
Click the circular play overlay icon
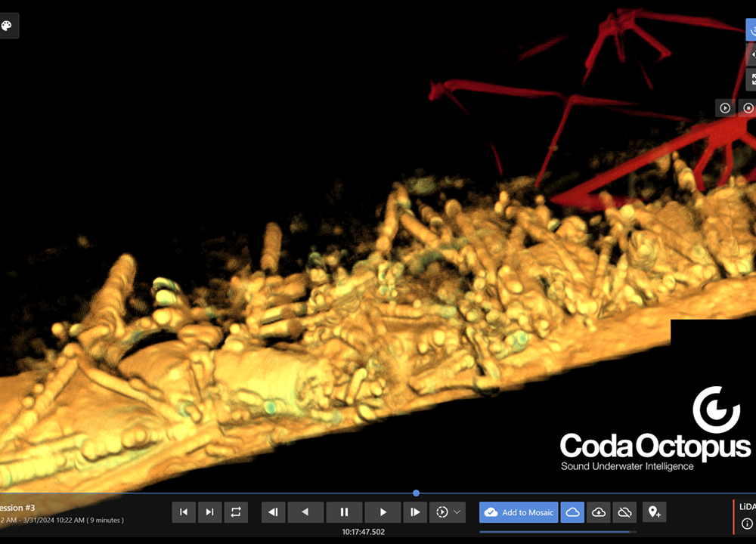click(x=724, y=107)
